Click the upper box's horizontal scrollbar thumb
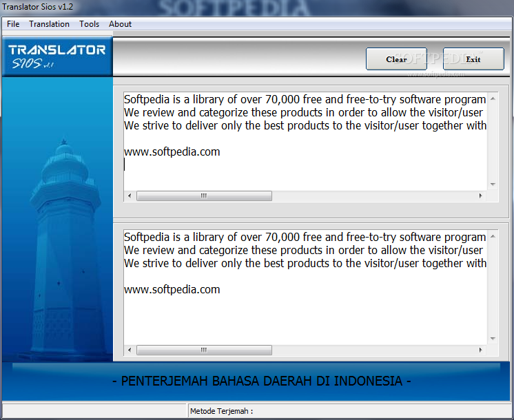Viewport: 514px width, 420px height. pos(204,196)
